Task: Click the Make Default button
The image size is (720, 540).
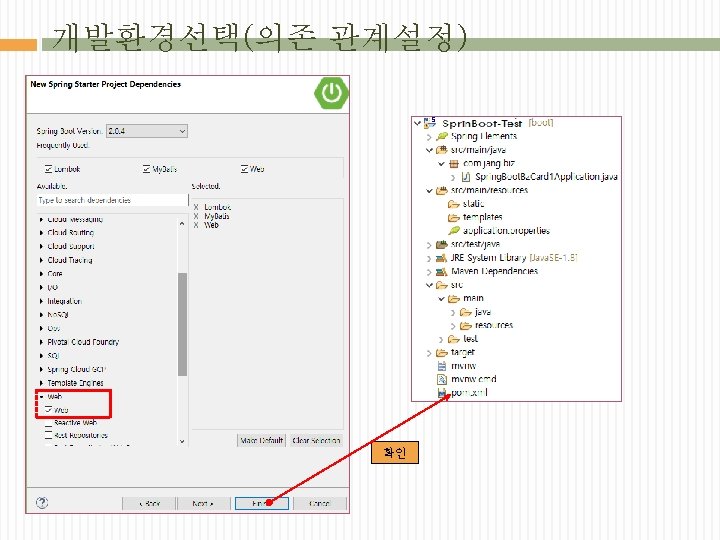Action: pos(262,440)
